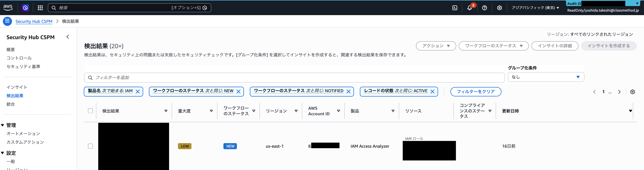Open the グループ化条件 なし dropdown
Image resolution: width=644 pixels, height=170 pixels.
click(x=546, y=77)
